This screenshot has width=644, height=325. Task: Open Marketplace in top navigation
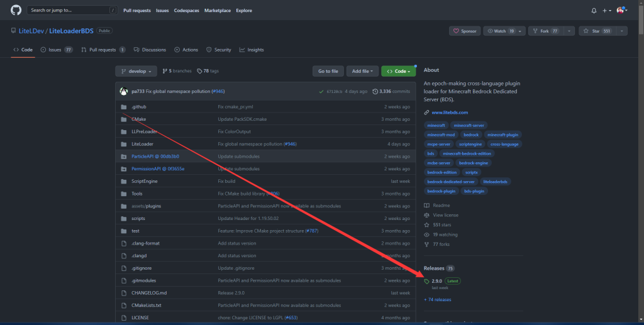click(217, 11)
